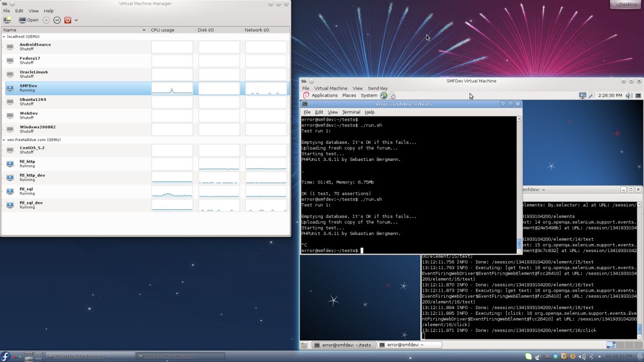Switch to Virtual Machine Manager in host taskbar

point(90,356)
